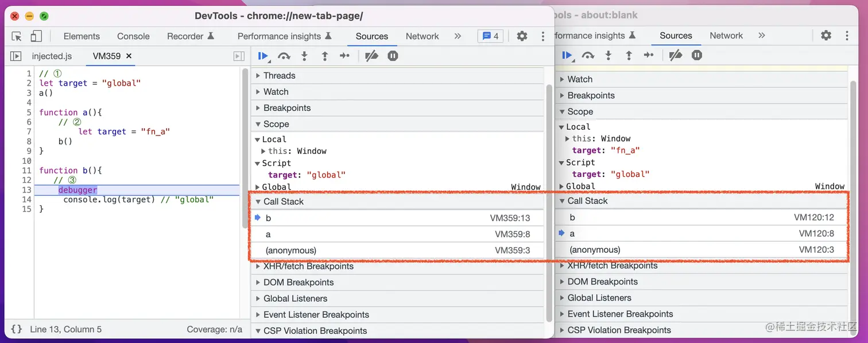The image size is (868, 343).
Task: Resume script execution in front window
Action: tap(263, 56)
